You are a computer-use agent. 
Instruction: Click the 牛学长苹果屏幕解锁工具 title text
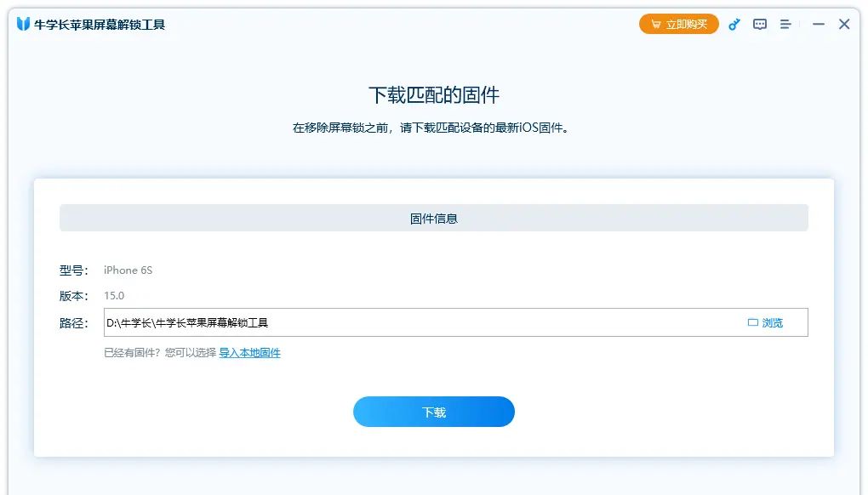tap(100, 25)
